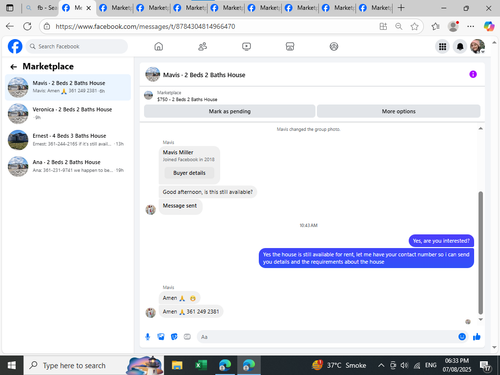Open the Groups icon in top navigation
This screenshot has height=375, width=500.
coord(334,46)
